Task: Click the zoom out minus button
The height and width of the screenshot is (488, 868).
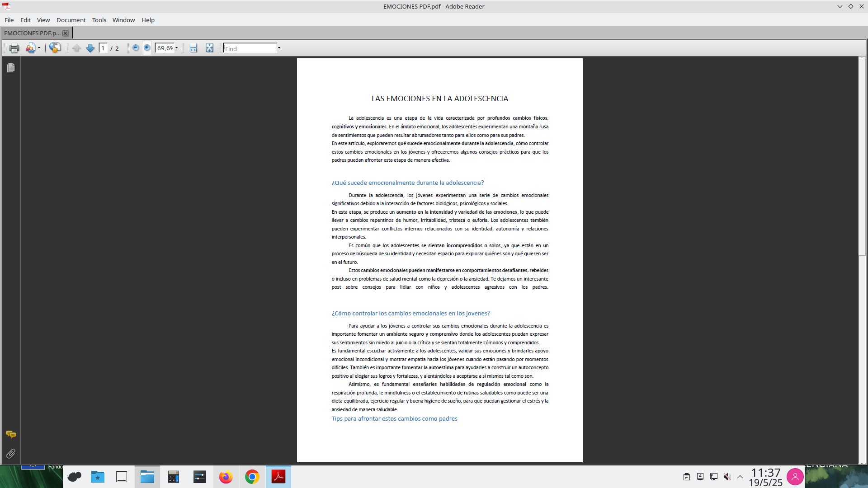Action: 135,48
